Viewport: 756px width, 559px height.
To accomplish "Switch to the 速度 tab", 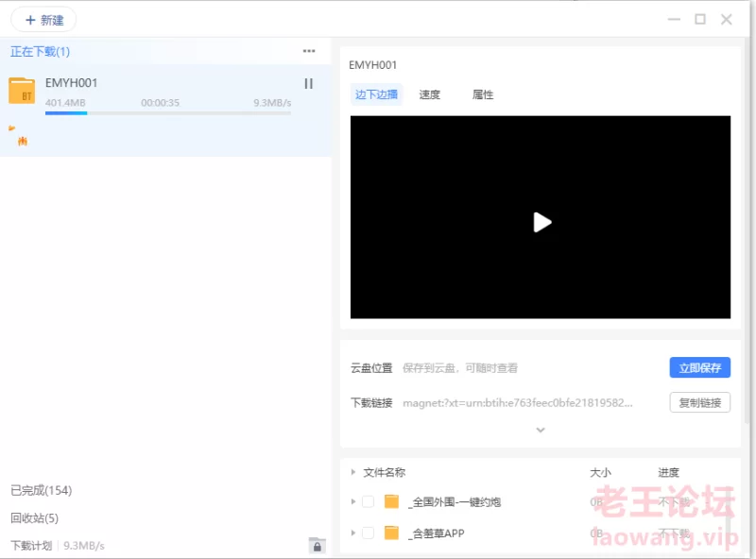I will [x=430, y=94].
